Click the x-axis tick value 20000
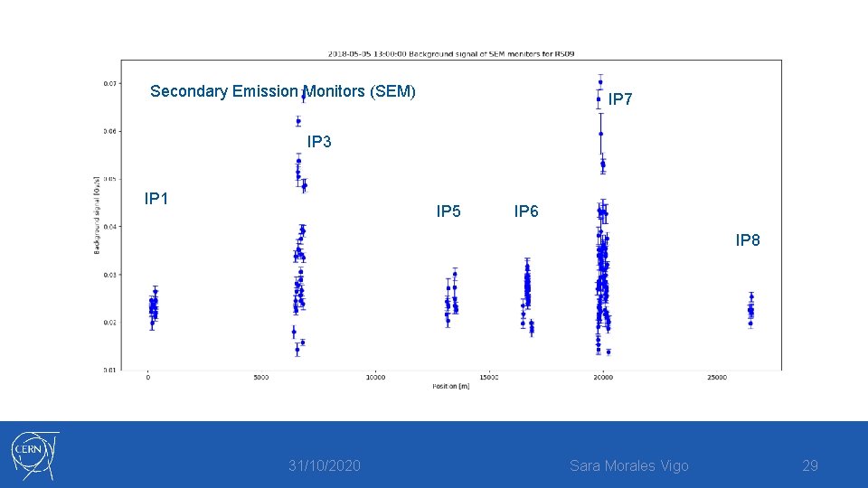Screen dimensions: 868x488 coord(603,378)
